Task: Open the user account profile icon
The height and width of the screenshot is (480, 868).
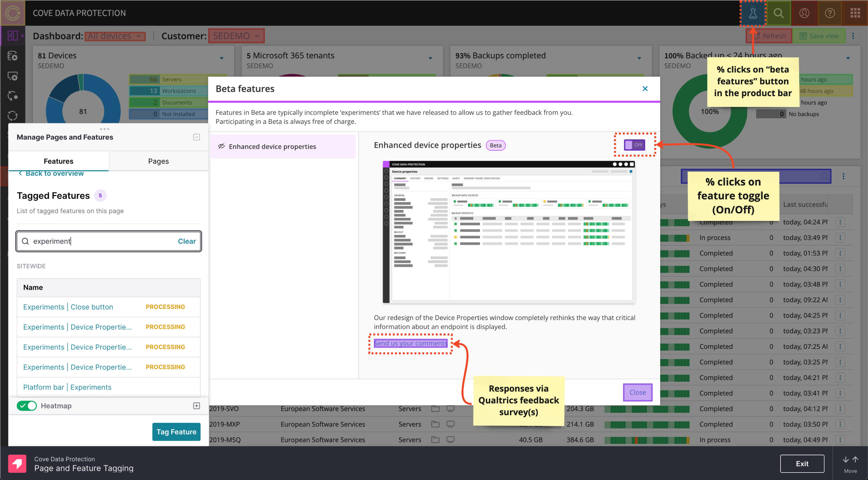Action: 804,13
